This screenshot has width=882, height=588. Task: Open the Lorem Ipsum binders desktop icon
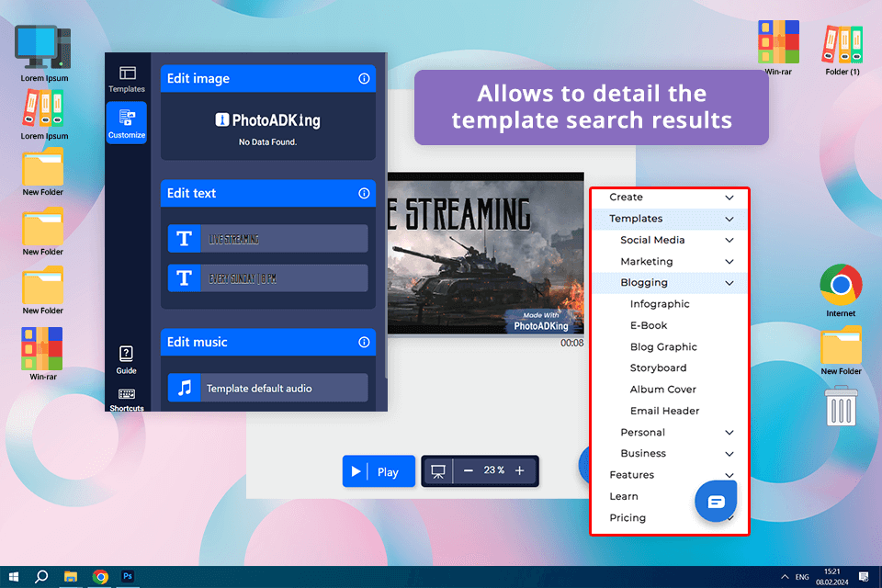[44, 116]
